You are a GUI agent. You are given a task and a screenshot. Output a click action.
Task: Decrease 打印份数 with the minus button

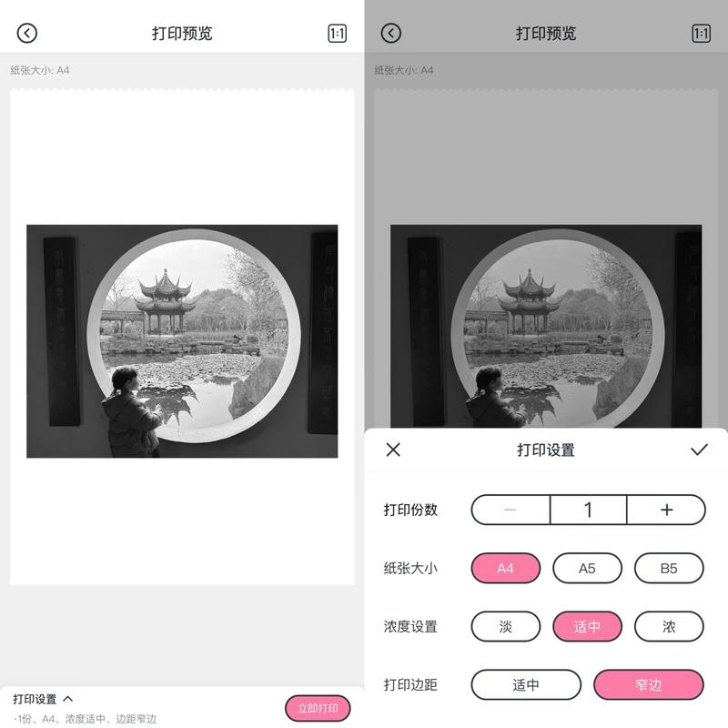pos(511,510)
